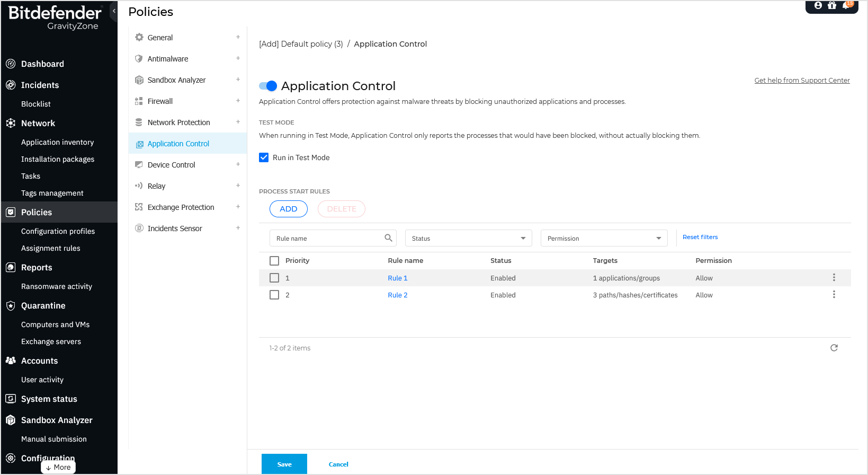868x475 pixels.
Task: Click the Network Protection stack icon
Action: click(139, 122)
